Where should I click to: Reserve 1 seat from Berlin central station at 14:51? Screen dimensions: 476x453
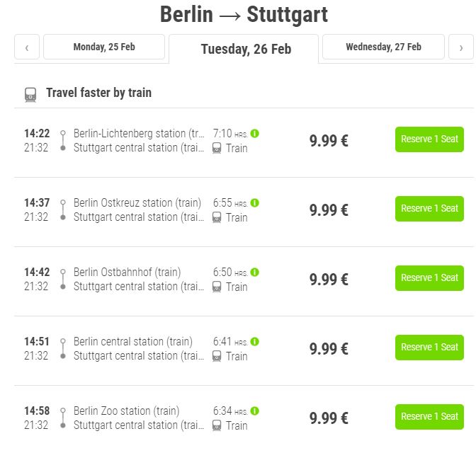[x=429, y=348]
